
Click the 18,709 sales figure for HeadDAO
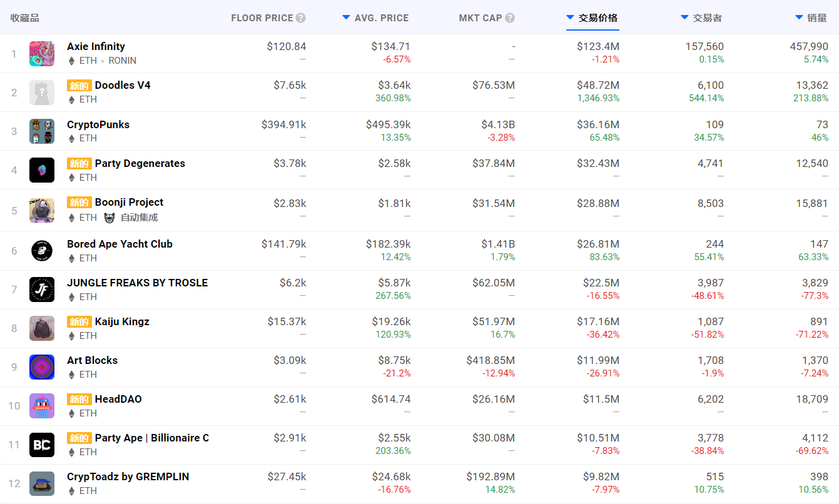pyautogui.click(x=813, y=399)
